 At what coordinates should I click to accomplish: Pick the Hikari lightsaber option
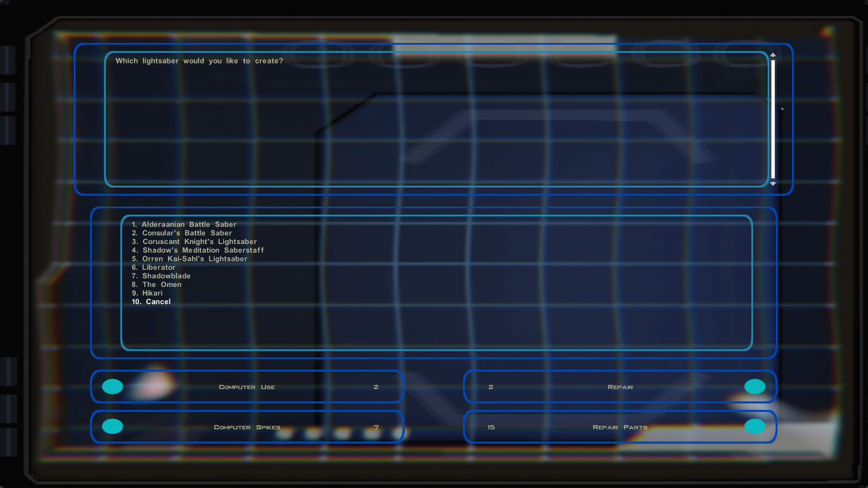147,293
